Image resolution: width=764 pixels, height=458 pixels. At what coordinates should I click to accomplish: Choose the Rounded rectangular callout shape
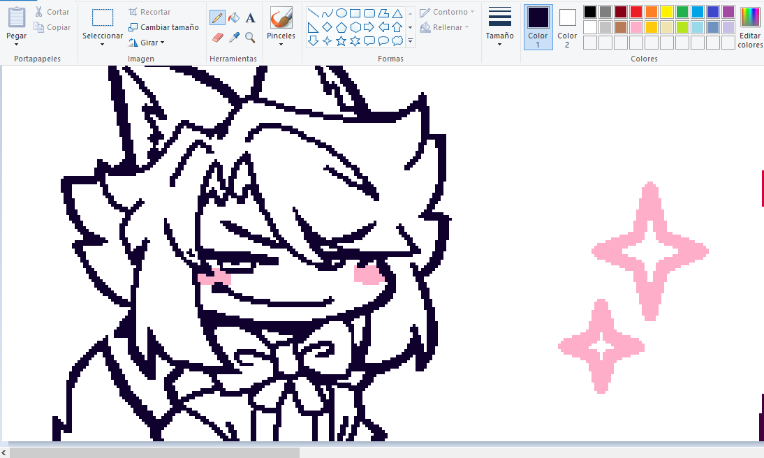(x=369, y=41)
